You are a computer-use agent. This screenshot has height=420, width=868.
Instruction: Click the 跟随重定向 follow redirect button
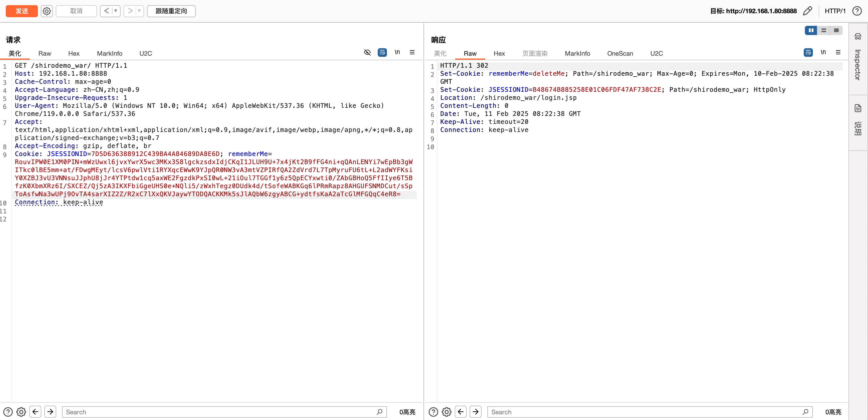click(x=171, y=11)
